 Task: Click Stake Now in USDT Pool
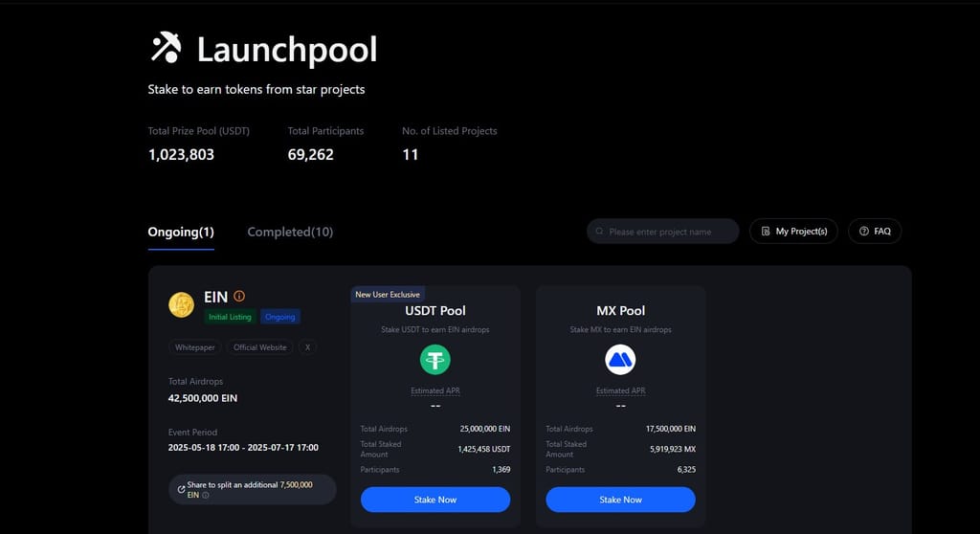pos(435,500)
